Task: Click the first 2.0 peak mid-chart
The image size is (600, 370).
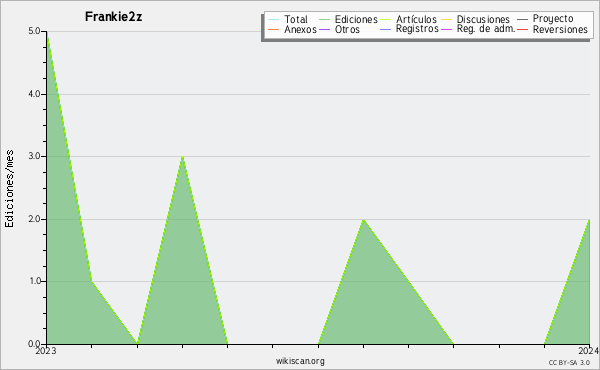Action: coord(363,219)
